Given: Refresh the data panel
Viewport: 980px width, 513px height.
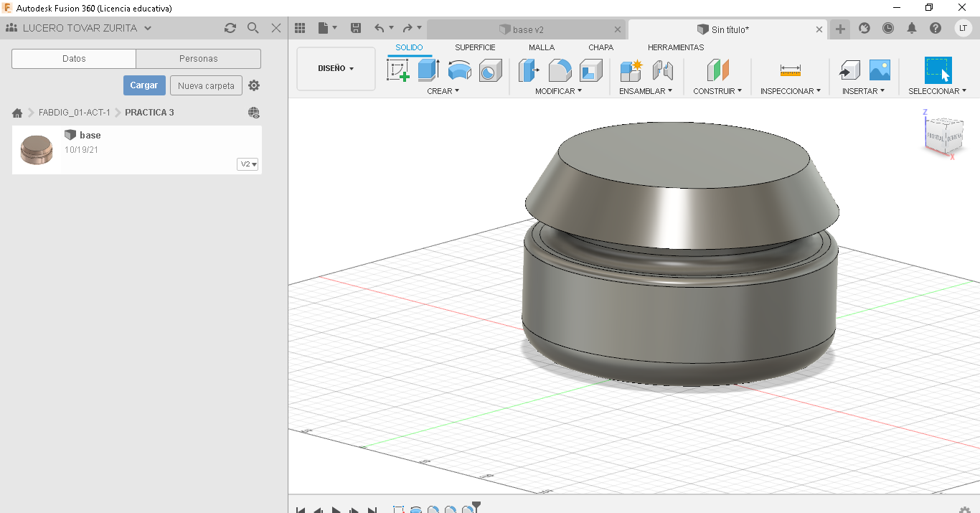Looking at the screenshot, I should [x=230, y=28].
